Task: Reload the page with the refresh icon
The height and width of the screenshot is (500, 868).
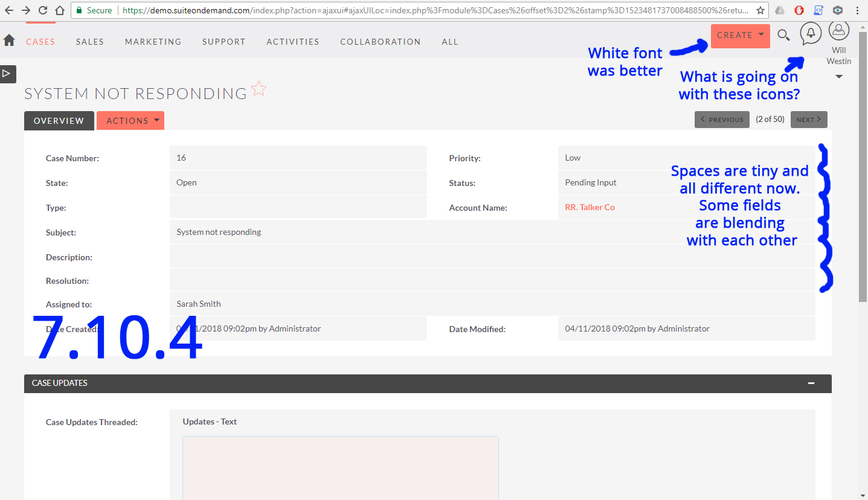Action: point(42,10)
